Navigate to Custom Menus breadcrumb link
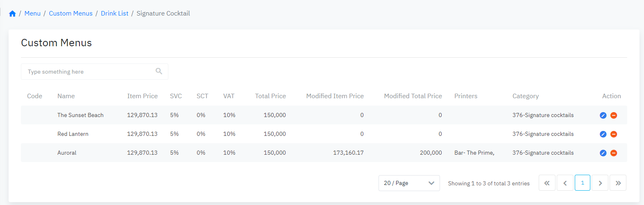Screen dimensions: 644x205 [x=71, y=14]
